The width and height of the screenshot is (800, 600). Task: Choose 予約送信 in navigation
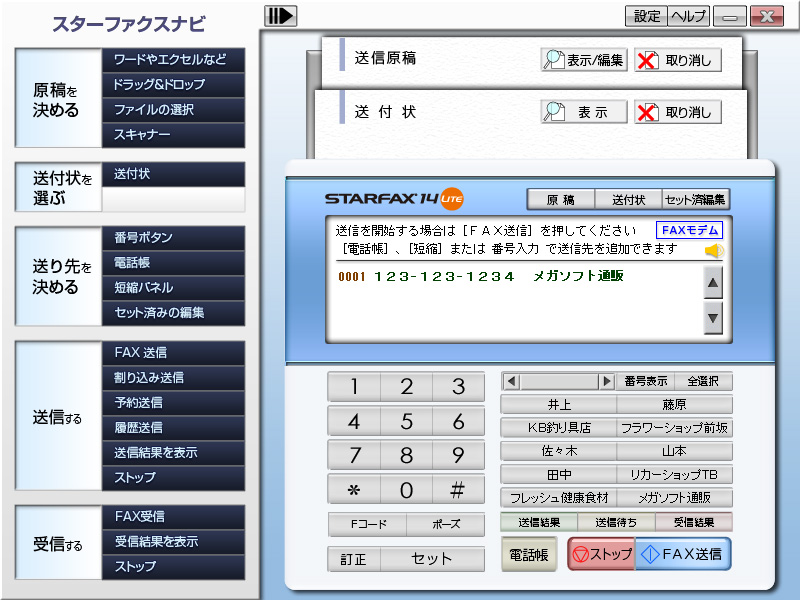(173, 403)
